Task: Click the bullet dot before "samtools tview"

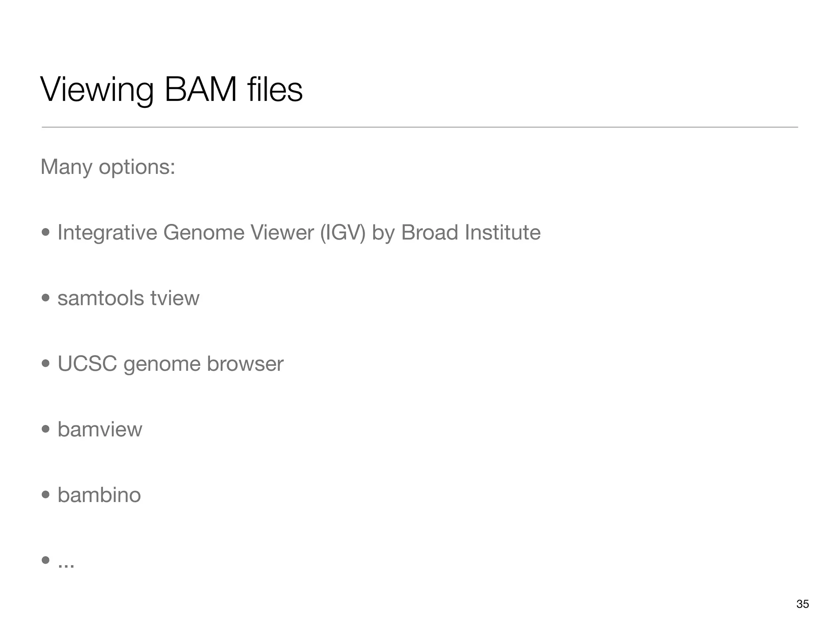Action: 46,298
